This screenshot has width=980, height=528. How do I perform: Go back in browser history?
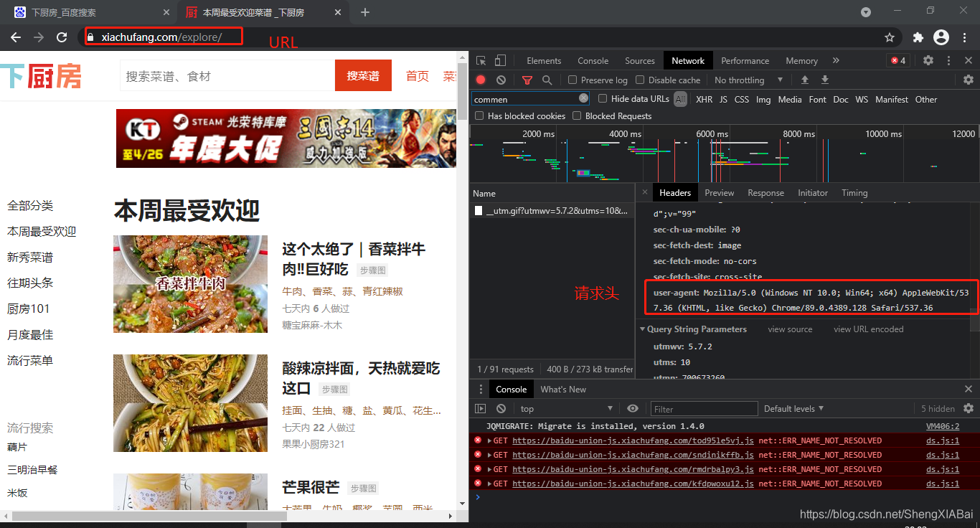pyautogui.click(x=16, y=37)
